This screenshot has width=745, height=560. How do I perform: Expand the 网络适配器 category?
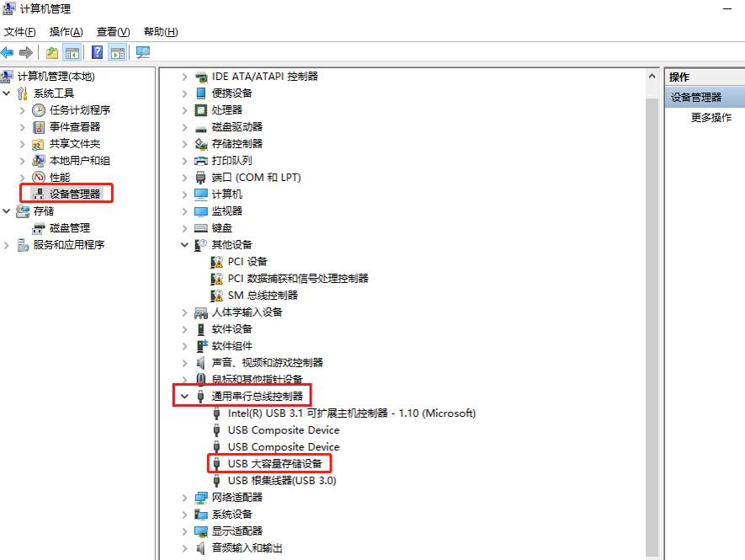click(184, 497)
